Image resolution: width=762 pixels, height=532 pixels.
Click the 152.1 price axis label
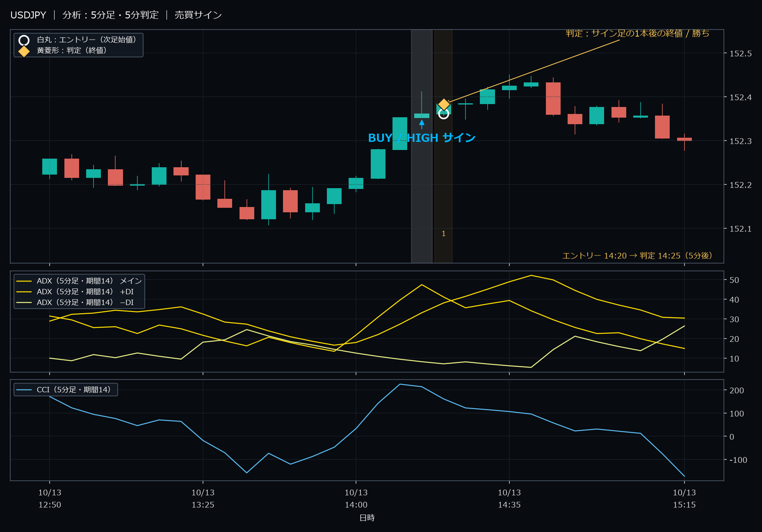[740, 229]
